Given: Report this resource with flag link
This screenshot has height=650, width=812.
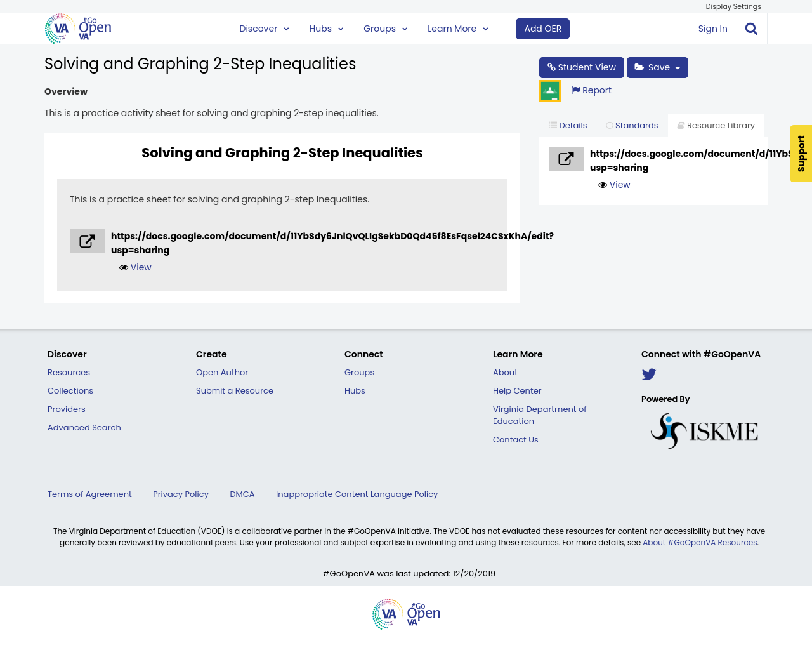Looking at the screenshot, I should tap(591, 90).
